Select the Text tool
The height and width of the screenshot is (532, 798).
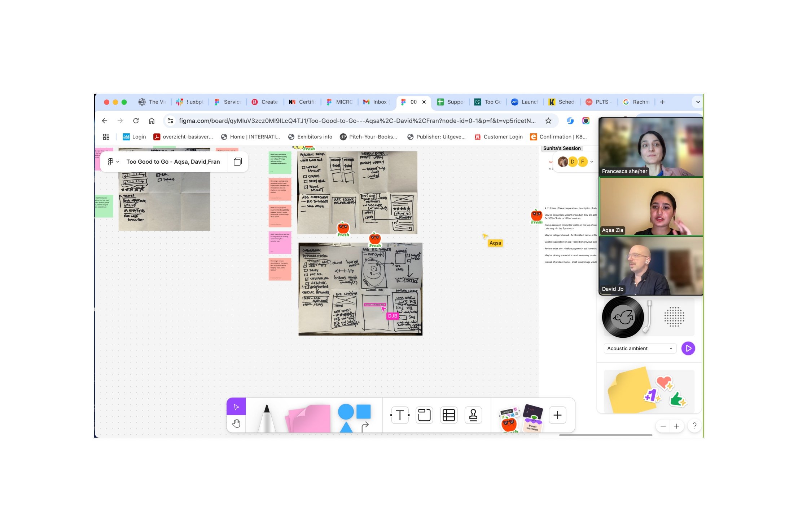(x=400, y=415)
